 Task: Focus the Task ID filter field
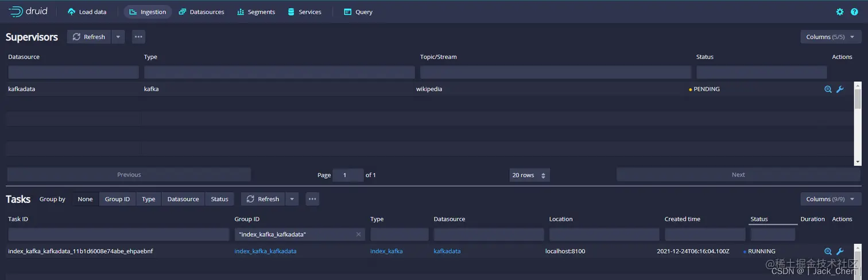(x=118, y=235)
